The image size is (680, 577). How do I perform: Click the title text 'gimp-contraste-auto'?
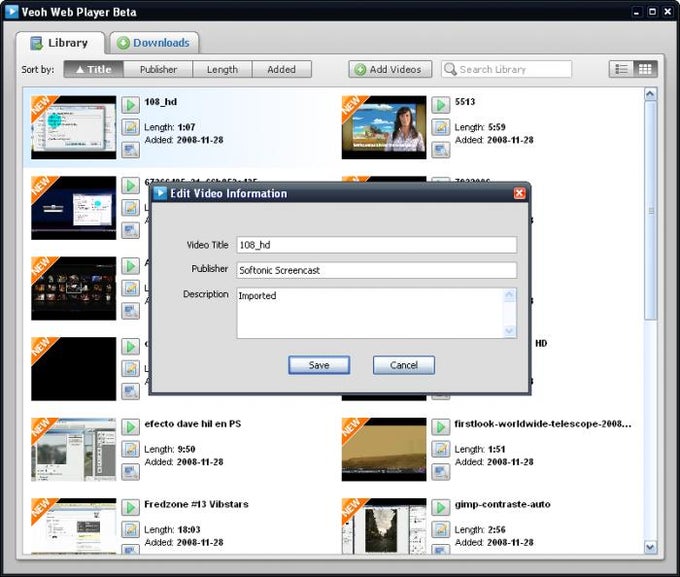503,505
